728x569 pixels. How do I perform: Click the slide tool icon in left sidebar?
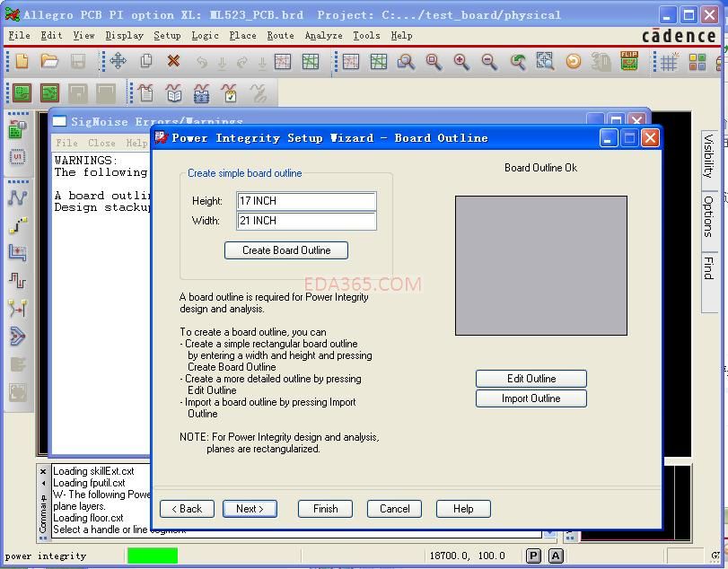[x=18, y=253]
